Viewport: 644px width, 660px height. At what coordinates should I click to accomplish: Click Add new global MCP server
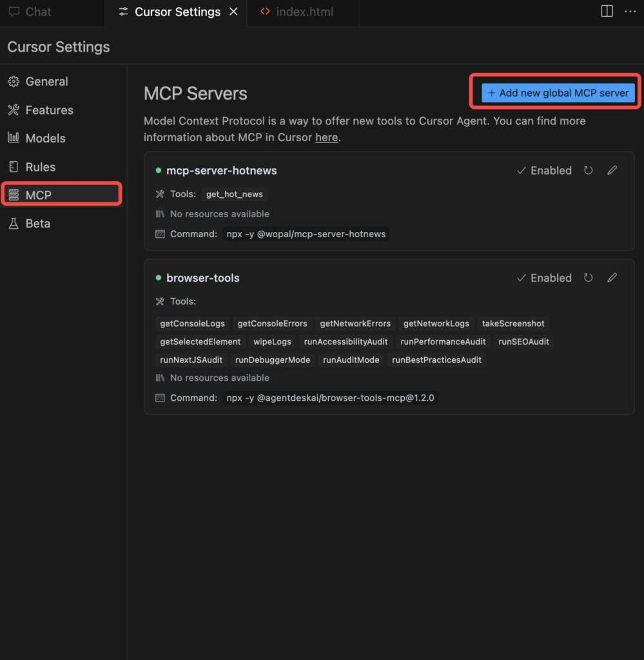coord(558,93)
